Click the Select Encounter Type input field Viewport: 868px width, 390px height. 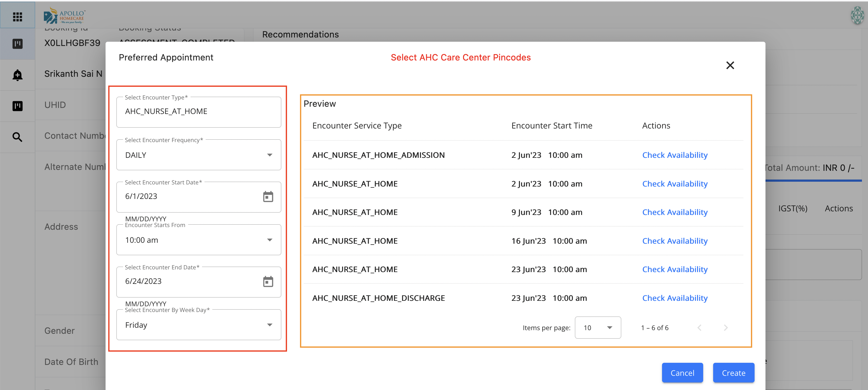point(198,112)
